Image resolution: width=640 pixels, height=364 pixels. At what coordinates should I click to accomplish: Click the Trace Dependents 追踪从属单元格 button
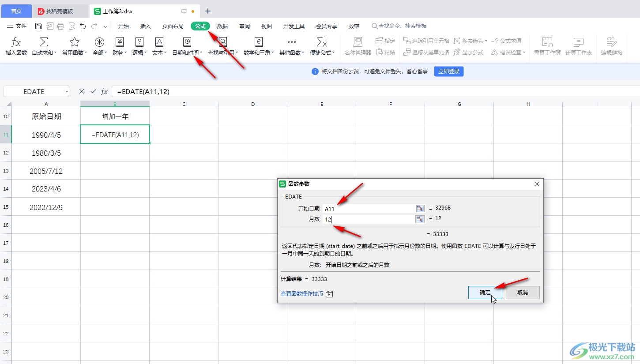(x=426, y=52)
